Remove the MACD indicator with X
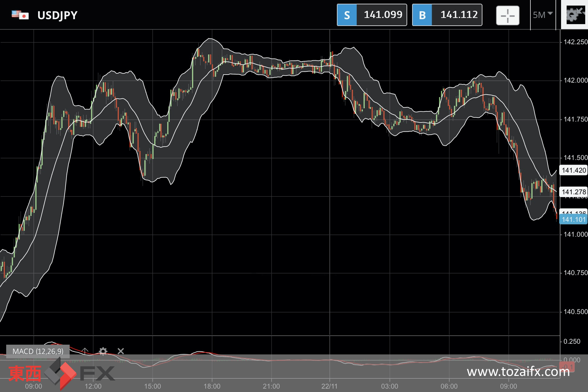The height and width of the screenshot is (392, 588). 121,351
